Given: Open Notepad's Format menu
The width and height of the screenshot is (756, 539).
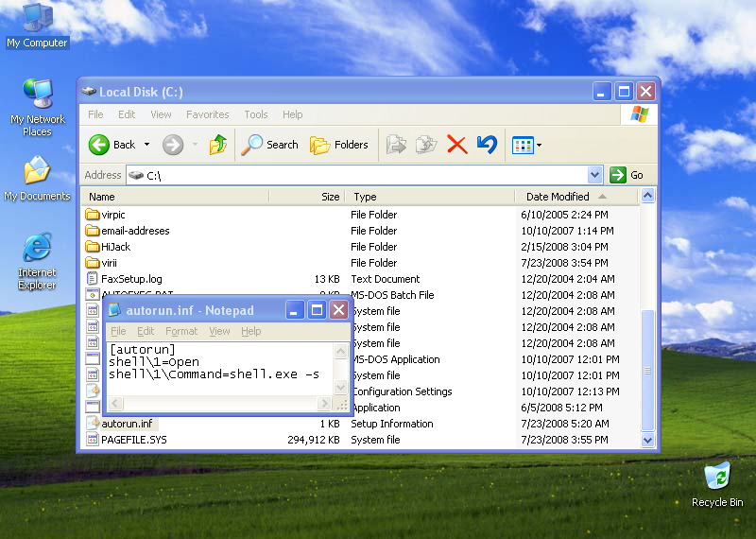Looking at the screenshot, I should click(181, 331).
